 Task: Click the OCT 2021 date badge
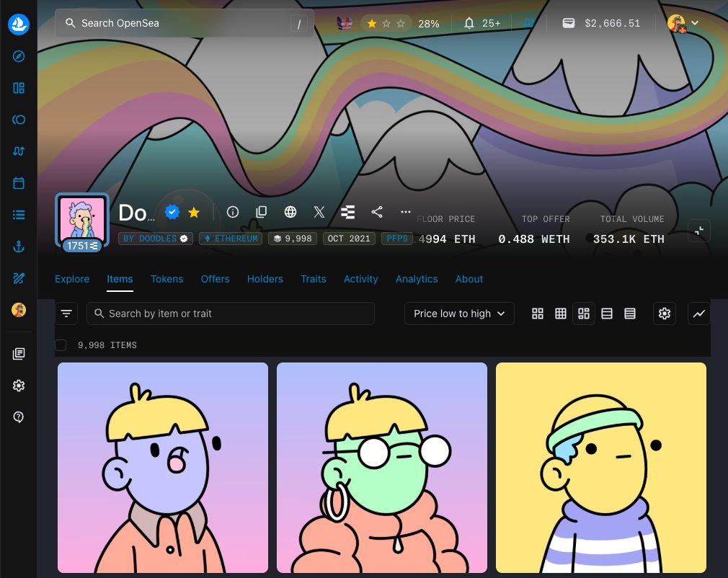tap(349, 239)
